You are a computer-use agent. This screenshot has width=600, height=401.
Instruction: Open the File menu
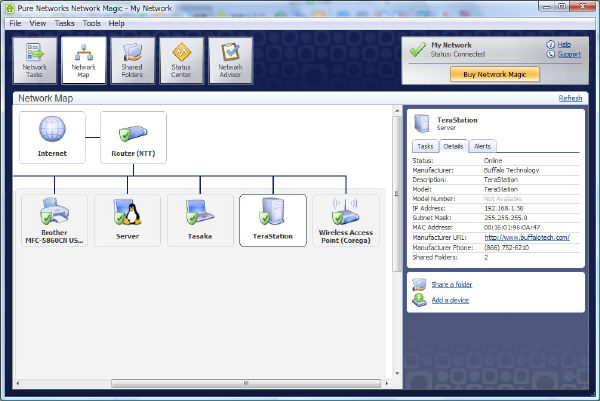point(15,23)
